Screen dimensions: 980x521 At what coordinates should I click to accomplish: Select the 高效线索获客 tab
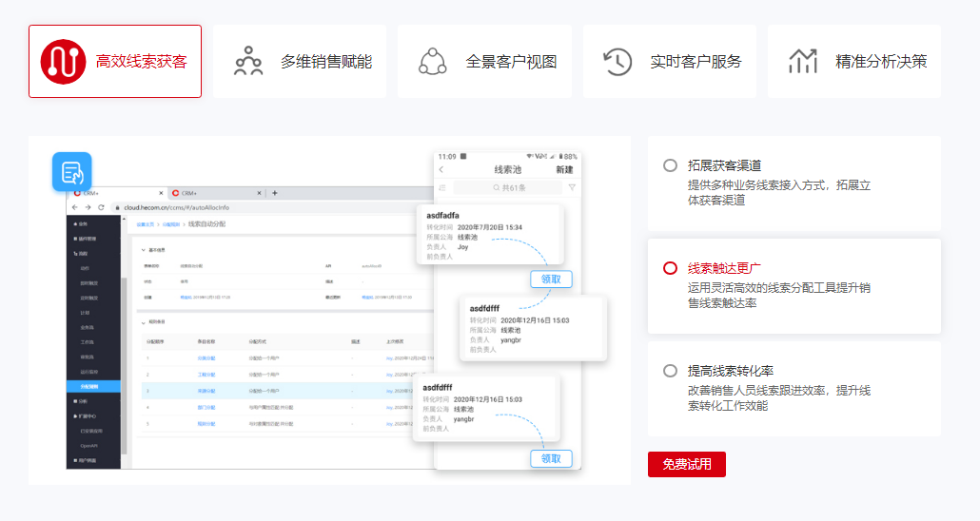point(115,61)
